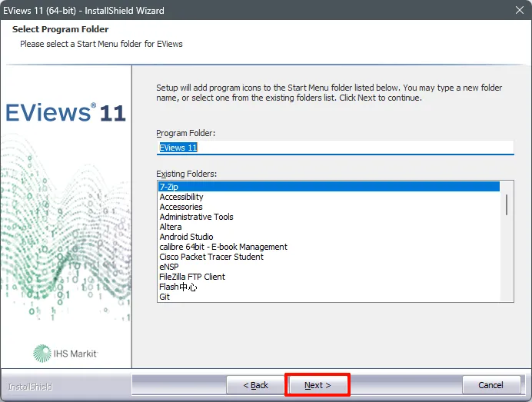The width and height of the screenshot is (532, 402).
Task: Select the Altera folder entry
Action: 328,227
